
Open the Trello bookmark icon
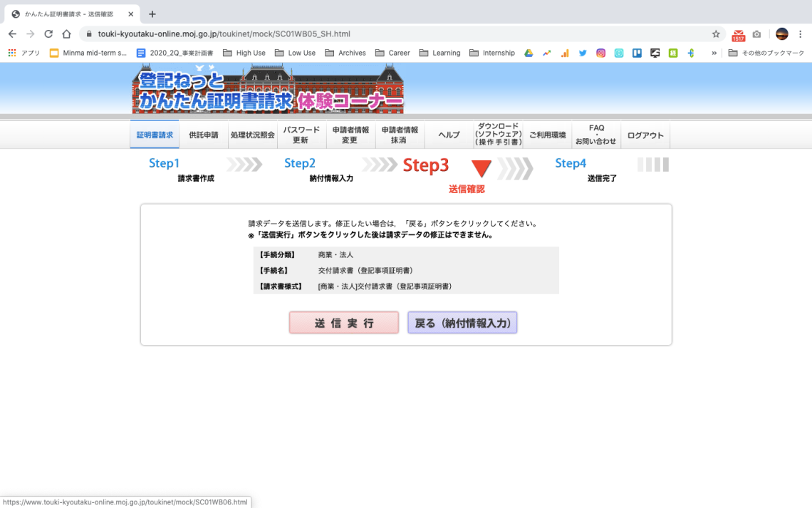coord(637,53)
